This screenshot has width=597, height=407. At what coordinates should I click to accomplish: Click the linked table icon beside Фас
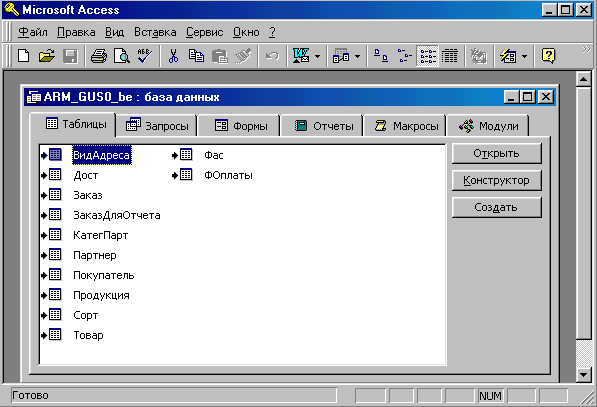(x=182, y=155)
